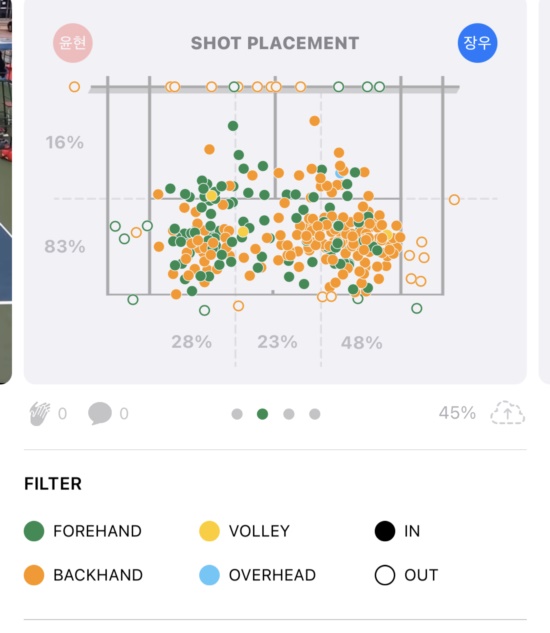Tap the 83% deep zone label
The image size is (550, 633).
65,246
